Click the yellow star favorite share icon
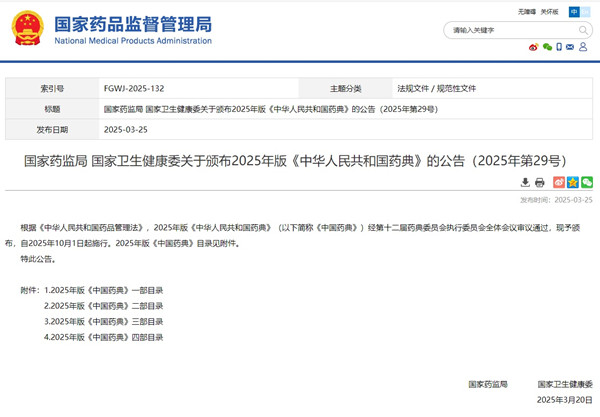The image size is (600, 417). 573,182
